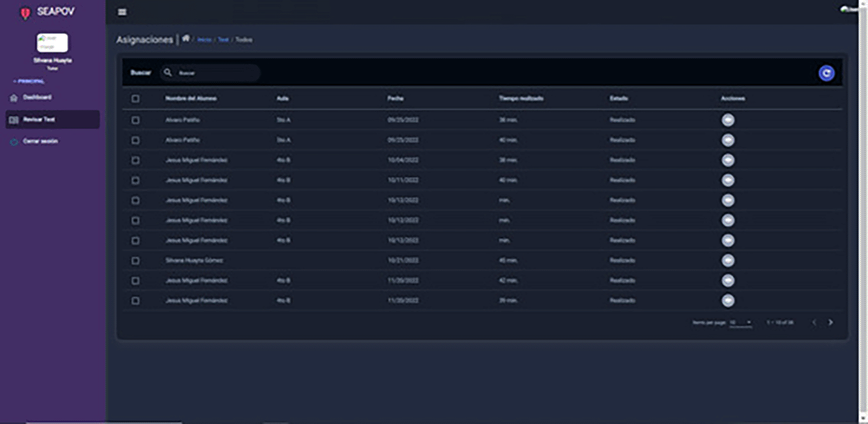The width and height of the screenshot is (868, 424).
Task: Open the action icon for the 10/11/2022 row
Action: coord(727,180)
